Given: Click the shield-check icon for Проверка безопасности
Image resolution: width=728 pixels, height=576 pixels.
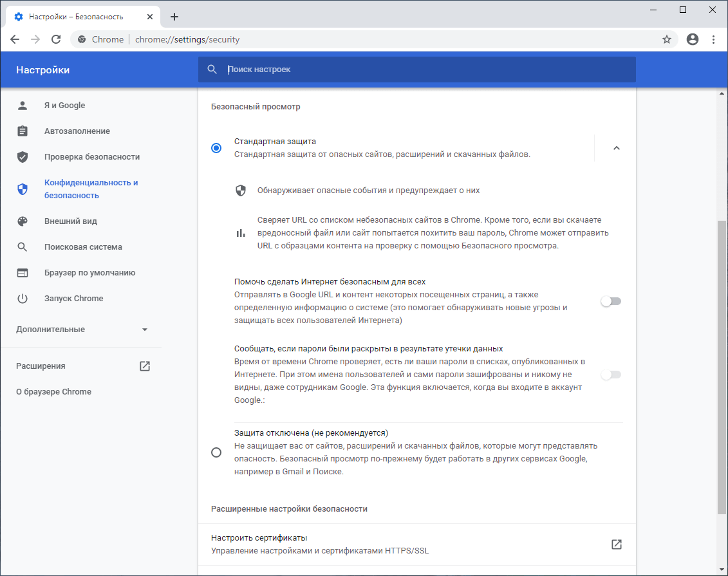Looking at the screenshot, I should coord(23,157).
